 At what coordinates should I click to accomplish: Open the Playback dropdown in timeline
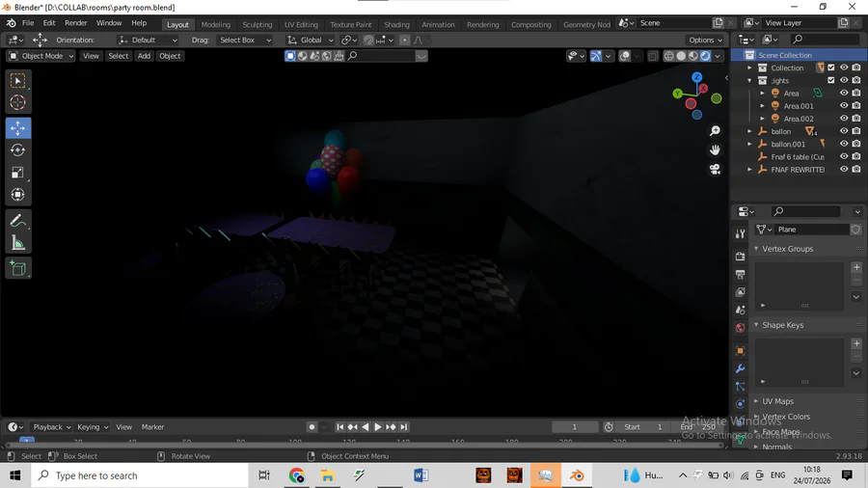[51, 427]
